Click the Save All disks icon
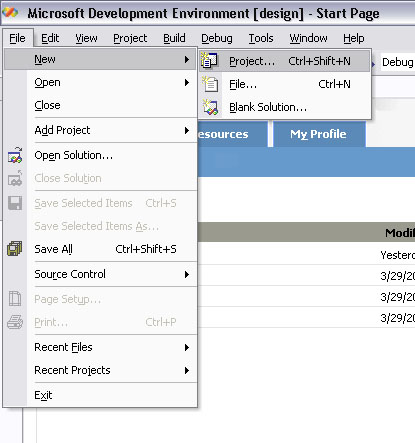 click(x=15, y=249)
